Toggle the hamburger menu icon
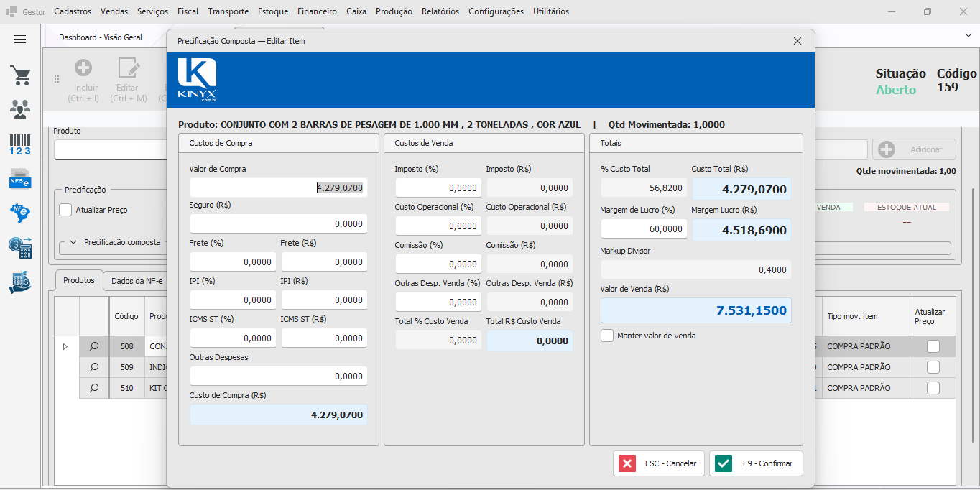The width and height of the screenshot is (980, 490). (20, 40)
